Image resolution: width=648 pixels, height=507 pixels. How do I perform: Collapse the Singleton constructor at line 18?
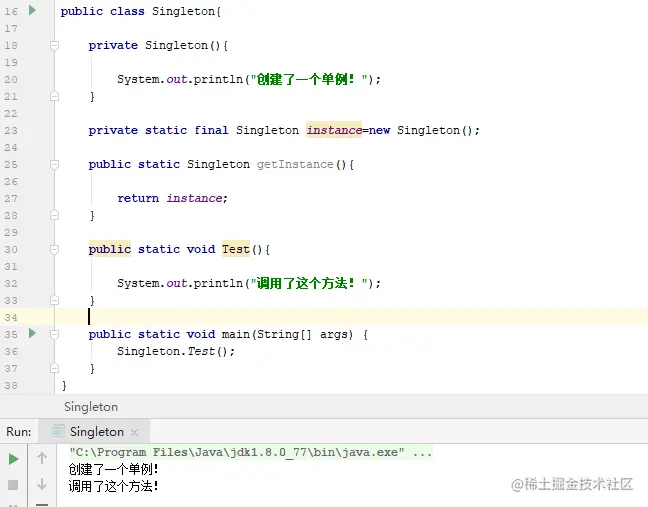point(54,45)
